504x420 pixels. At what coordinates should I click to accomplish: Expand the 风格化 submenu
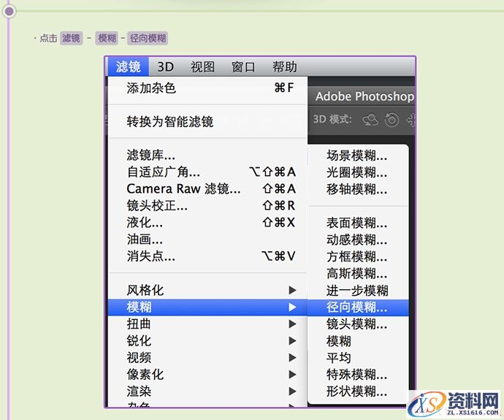[207, 290]
